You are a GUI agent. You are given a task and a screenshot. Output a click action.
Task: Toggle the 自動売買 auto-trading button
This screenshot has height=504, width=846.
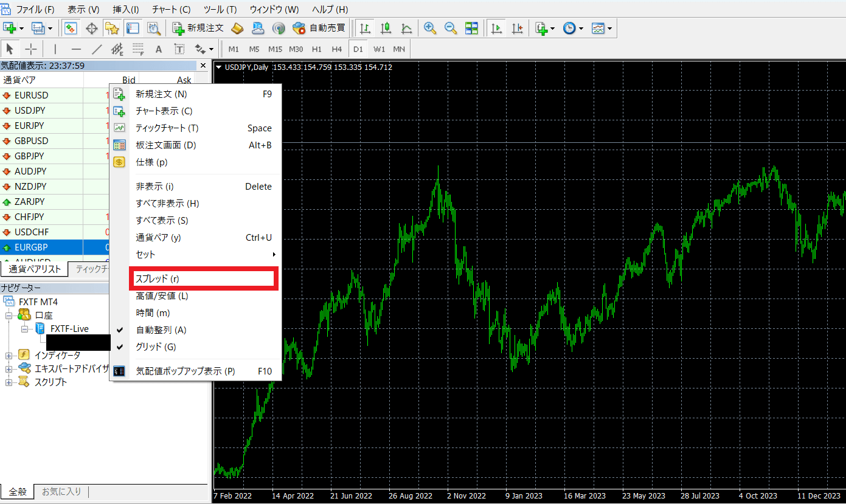click(x=319, y=28)
